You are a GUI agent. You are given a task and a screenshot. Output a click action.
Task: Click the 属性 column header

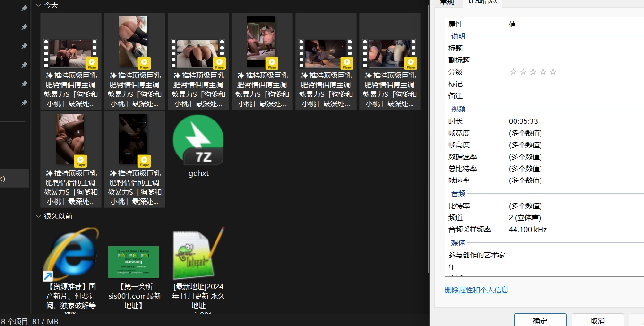point(475,24)
